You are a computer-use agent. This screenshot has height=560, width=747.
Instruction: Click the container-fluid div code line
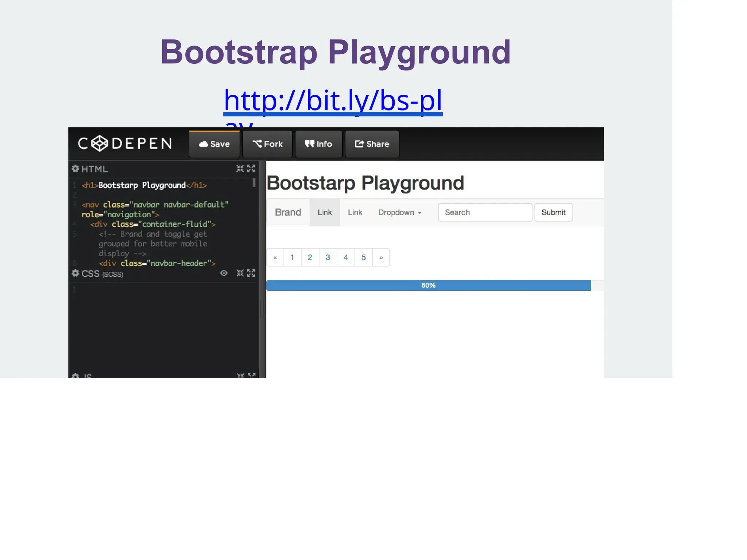click(x=153, y=224)
